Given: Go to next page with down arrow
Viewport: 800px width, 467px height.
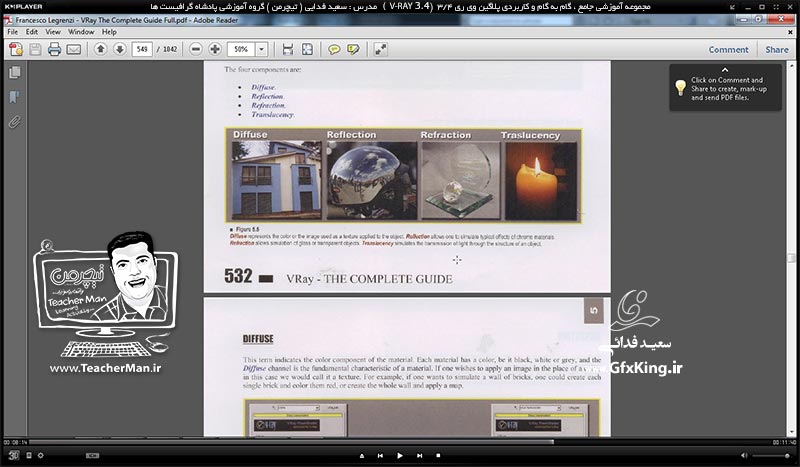Looking at the screenshot, I should click(119, 49).
